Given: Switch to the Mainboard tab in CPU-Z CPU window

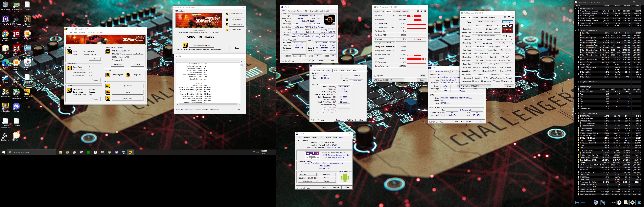Looking at the screenshot, I should pyautogui.click(x=291, y=11).
